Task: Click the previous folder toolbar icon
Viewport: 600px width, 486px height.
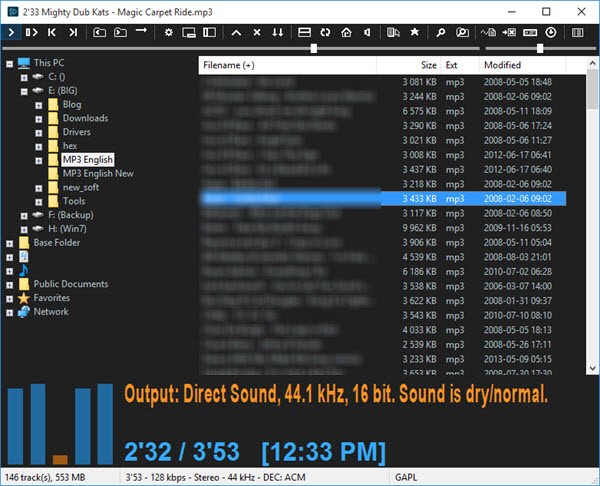Action: tap(99, 33)
